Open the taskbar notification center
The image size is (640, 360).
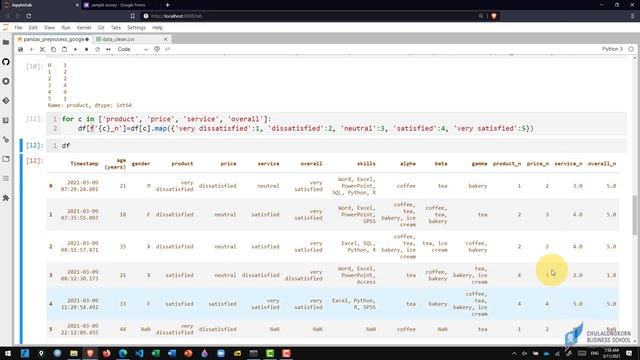click(x=629, y=353)
